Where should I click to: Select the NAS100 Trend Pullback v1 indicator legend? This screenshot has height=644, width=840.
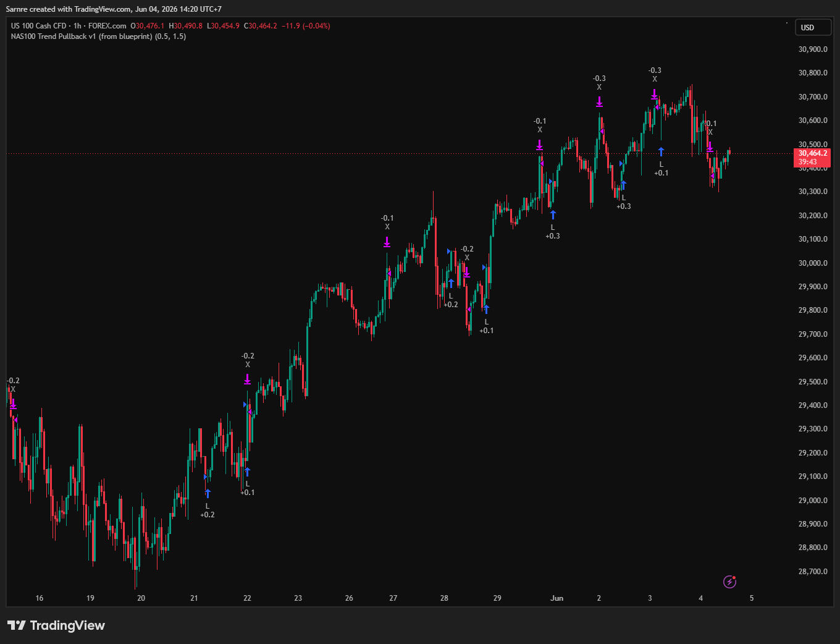click(x=98, y=36)
